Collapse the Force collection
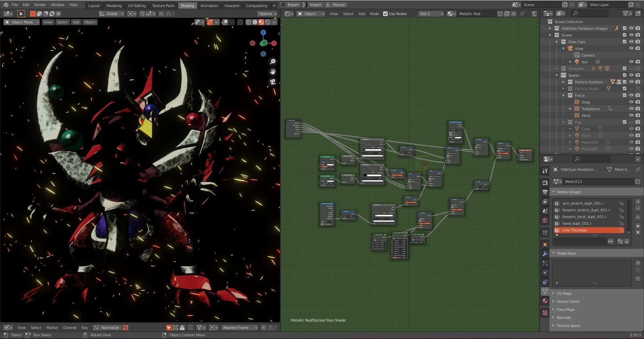 point(563,95)
